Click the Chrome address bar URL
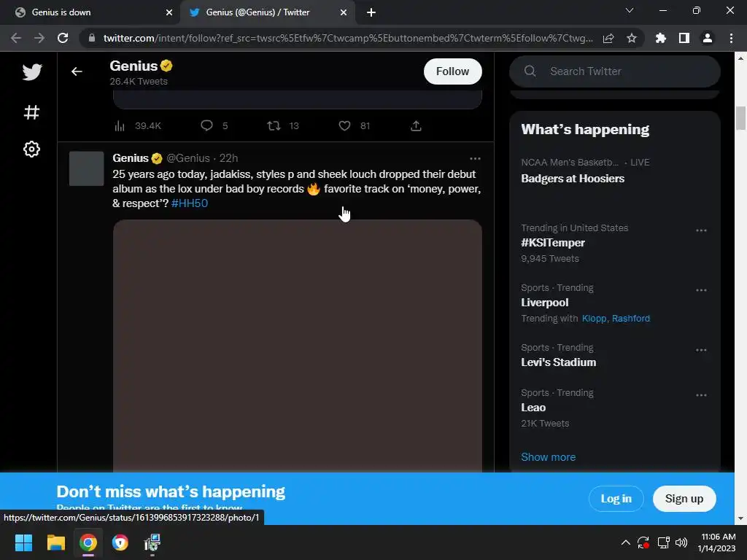Screen dimensions: 747x560 [x=348, y=38]
